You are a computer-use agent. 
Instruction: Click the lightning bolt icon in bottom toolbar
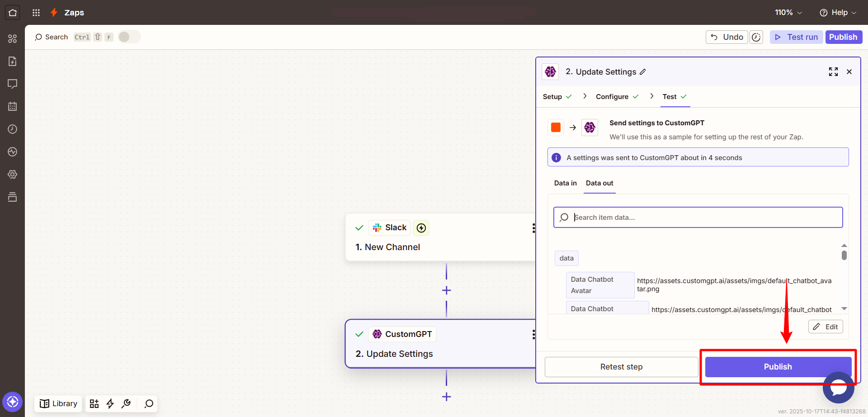(110, 403)
